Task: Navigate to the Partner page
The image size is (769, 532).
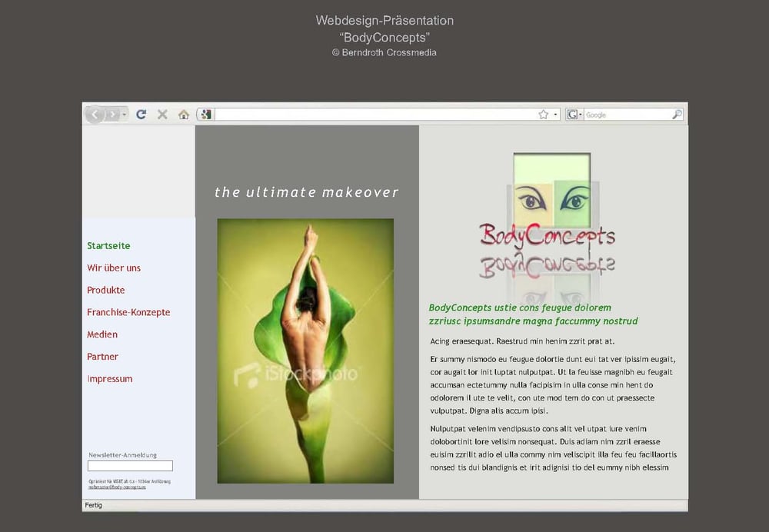Action: click(x=102, y=357)
